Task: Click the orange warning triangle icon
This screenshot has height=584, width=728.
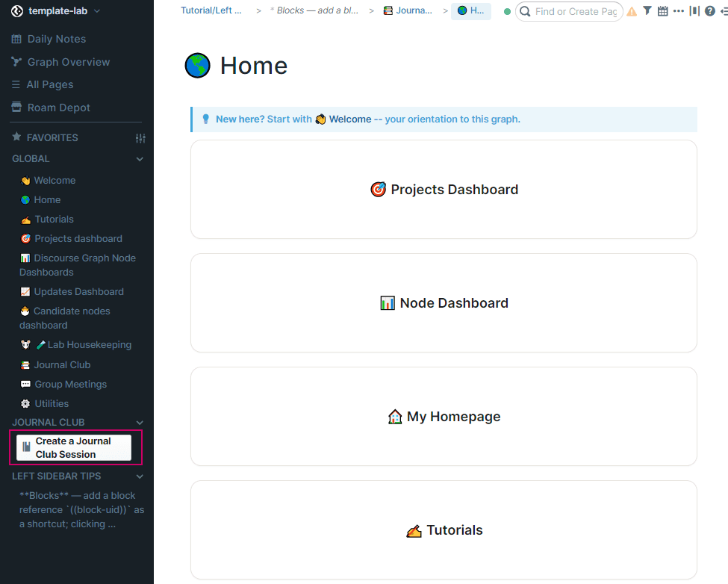Action: point(632,12)
